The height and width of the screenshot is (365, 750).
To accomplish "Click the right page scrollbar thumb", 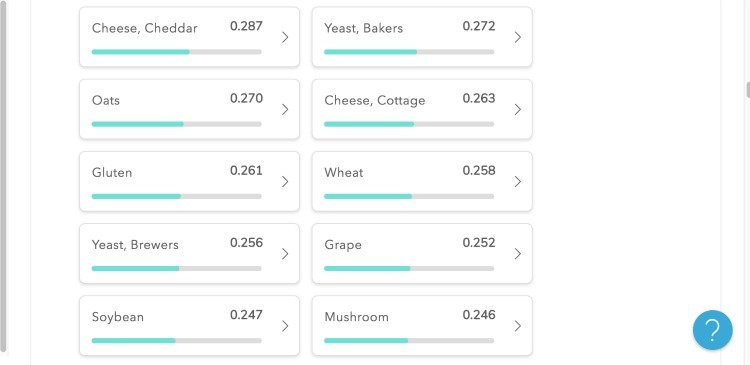I will 748,90.
